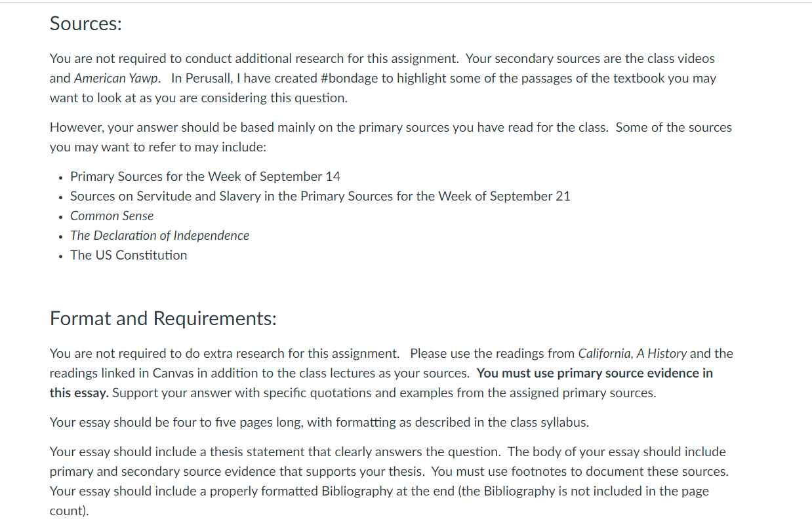Click the word "Canvas" in the requirements paragraph
This screenshot has width=812, height=525.
pos(172,373)
